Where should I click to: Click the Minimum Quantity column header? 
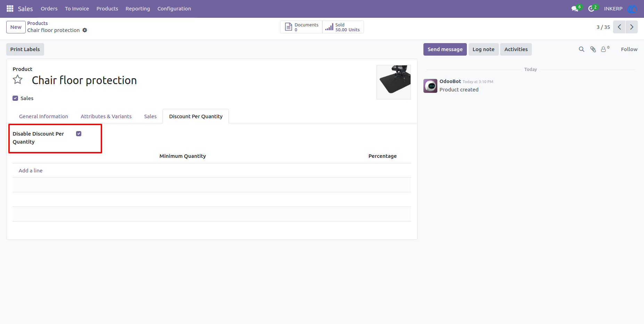(183, 156)
